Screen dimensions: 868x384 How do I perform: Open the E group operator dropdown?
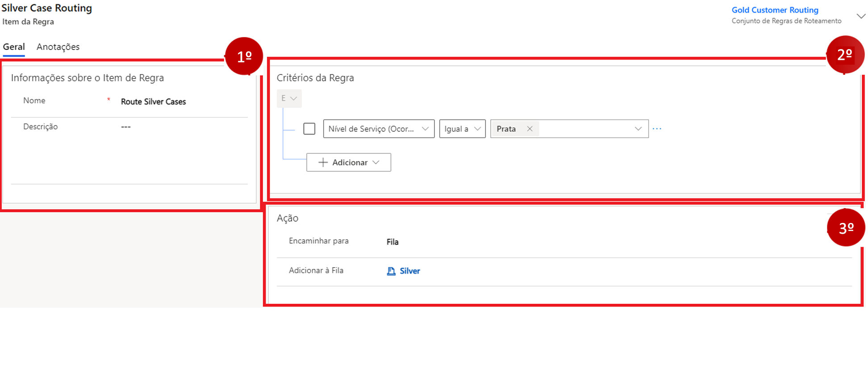[x=289, y=99]
